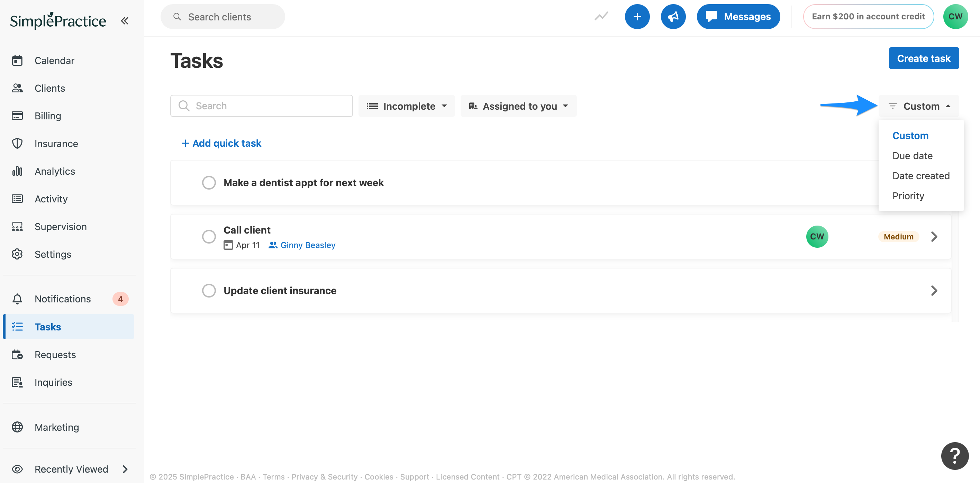Click the CW assignee avatar on Call client
Image resolution: width=980 pixels, height=483 pixels.
[817, 237]
